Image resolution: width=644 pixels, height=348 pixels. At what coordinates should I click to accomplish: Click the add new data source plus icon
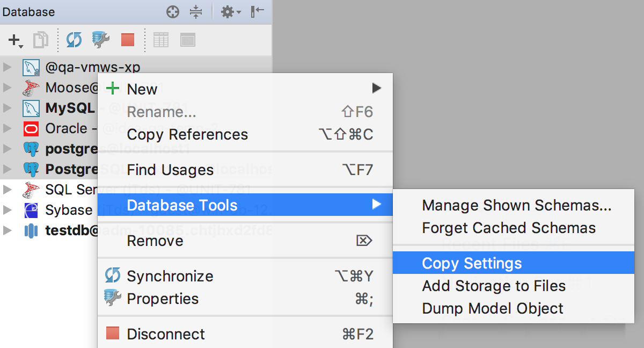15,40
